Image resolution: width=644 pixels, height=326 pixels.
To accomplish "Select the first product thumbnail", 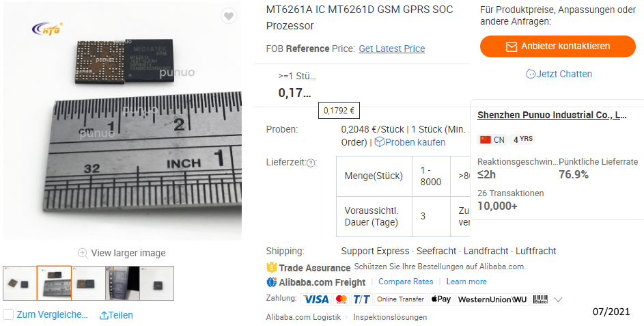I will pyautogui.click(x=19, y=283).
